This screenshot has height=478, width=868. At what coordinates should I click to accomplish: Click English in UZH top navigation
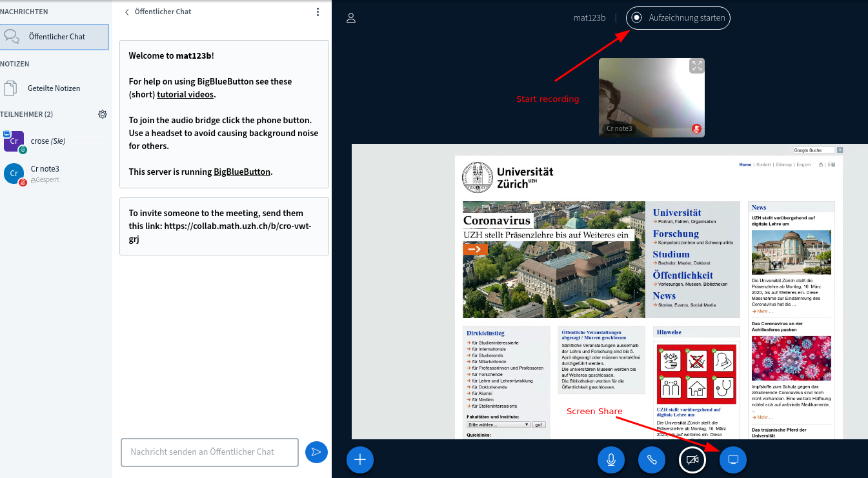click(803, 164)
